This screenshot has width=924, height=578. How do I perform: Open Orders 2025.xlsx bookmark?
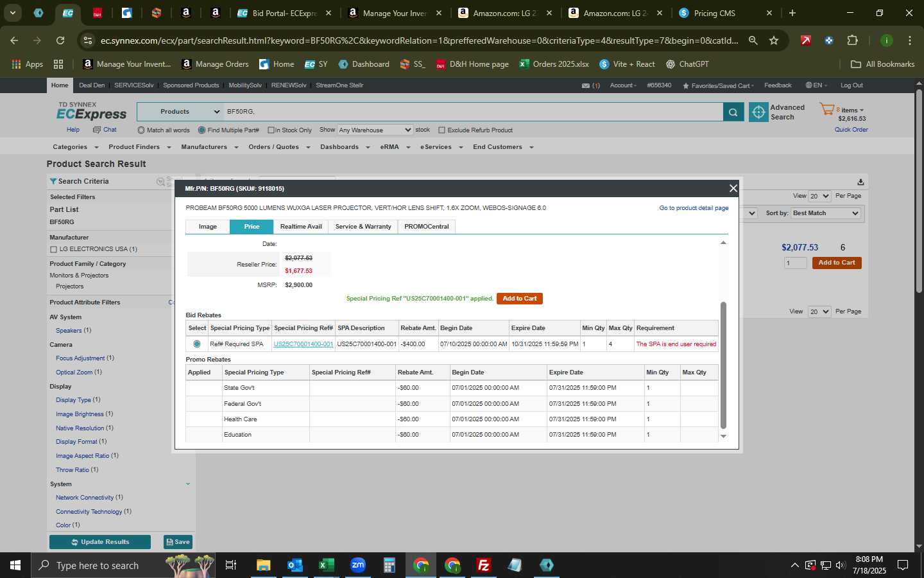pos(554,64)
